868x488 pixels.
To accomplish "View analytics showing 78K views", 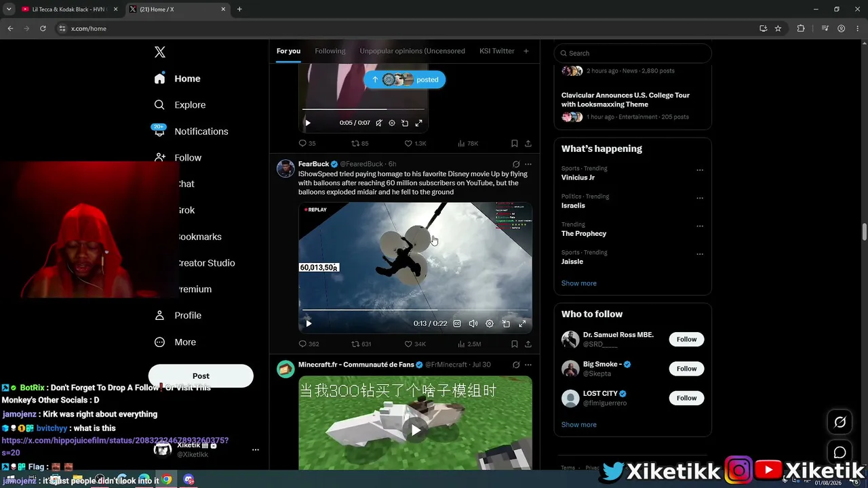I will [468, 144].
